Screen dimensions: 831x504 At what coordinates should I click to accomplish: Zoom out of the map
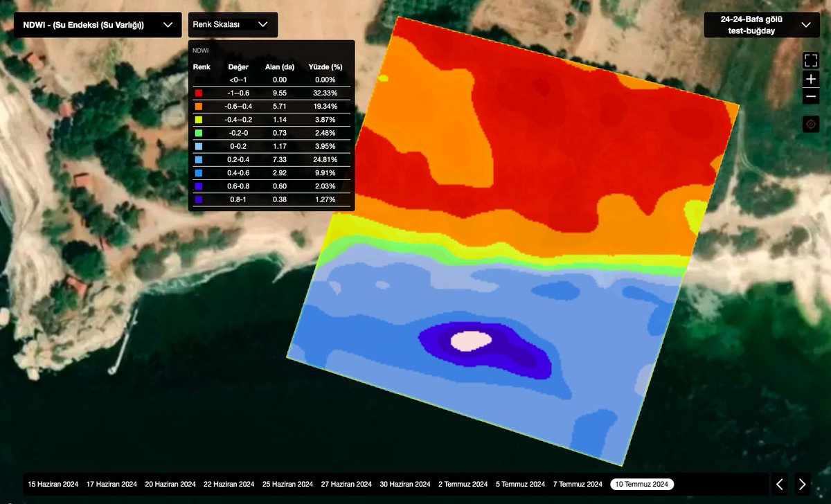(x=811, y=97)
